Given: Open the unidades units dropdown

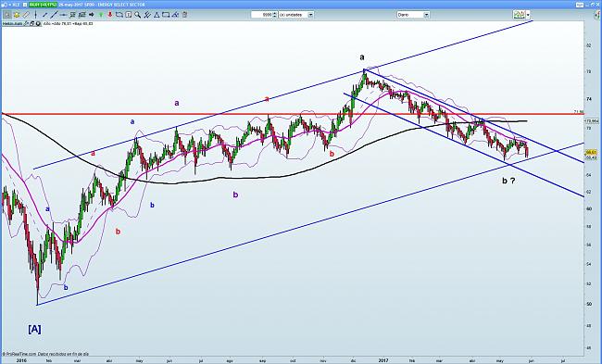Looking at the screenshot, I should click(296, 15).
